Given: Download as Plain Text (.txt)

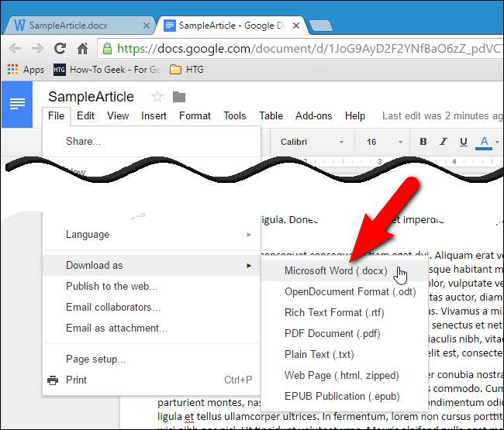Looking at the screenshot, I should click(x=344, y=354).
